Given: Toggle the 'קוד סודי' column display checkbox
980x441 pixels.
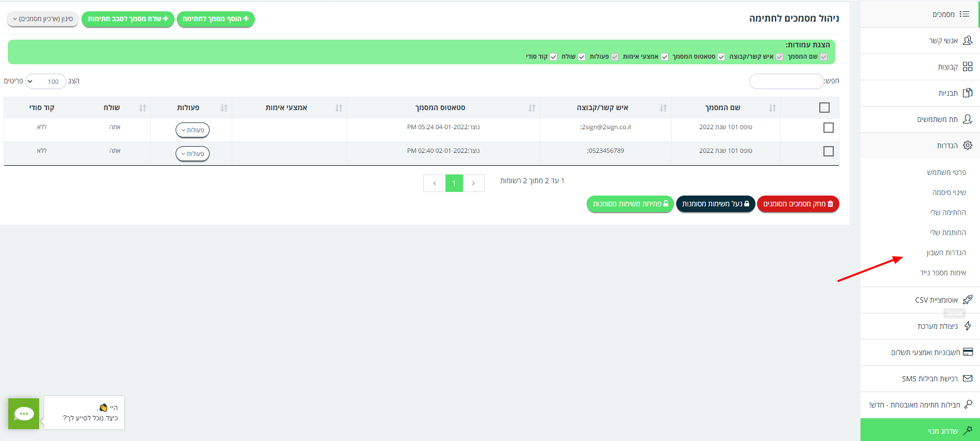Looking at the screenshot, I should click(x=553, y=57).
